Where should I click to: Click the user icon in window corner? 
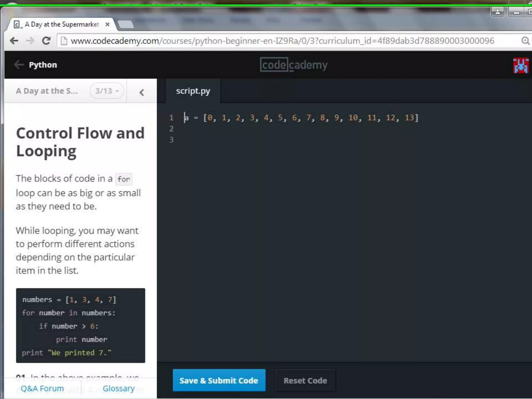(x=497, y=12)
